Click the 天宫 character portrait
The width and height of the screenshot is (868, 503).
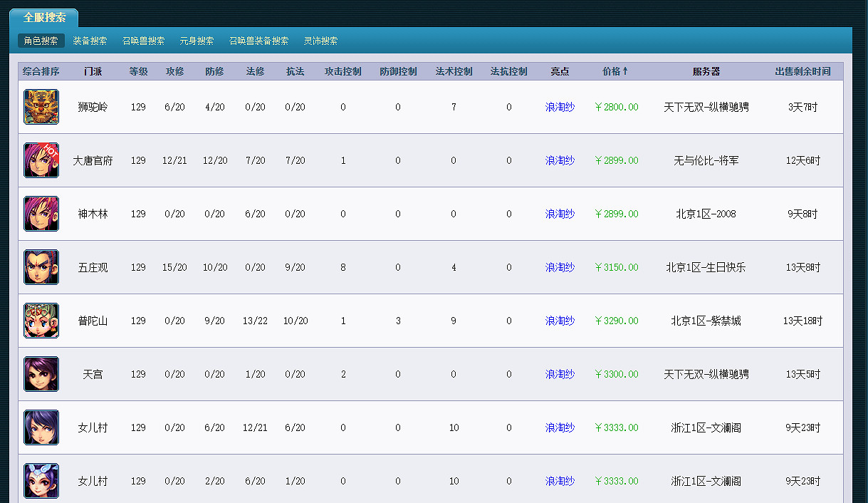click(x=41, y=374)
